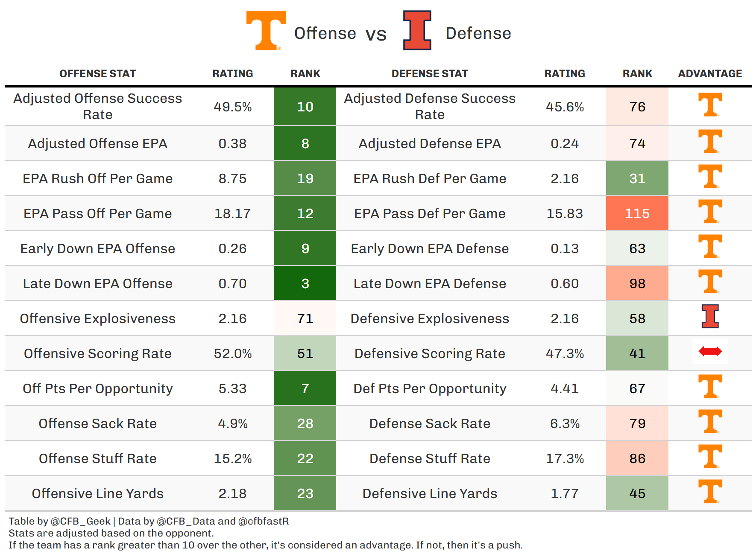The height and width of the screenshot is (560, 756).
Task: Click the 17.3% Defense Stuff Rate rating
Action: click(x=565, y=458)
